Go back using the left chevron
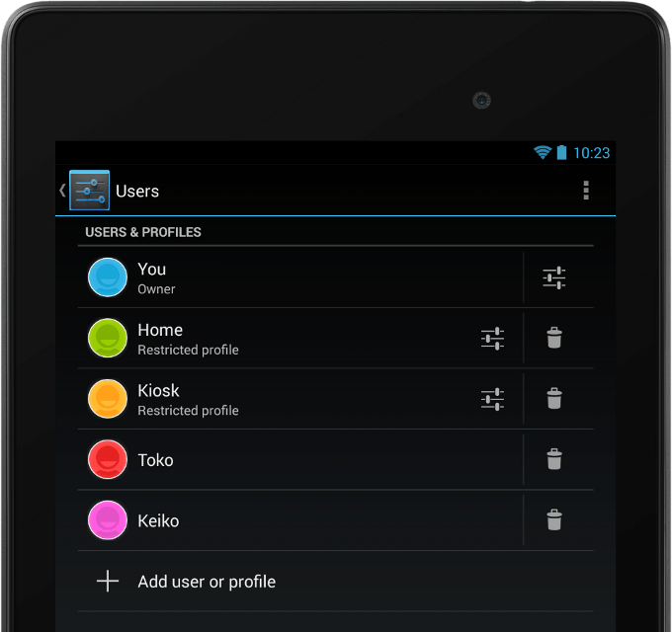The width and height of the screenshot is (672, 632). point(62,191)
